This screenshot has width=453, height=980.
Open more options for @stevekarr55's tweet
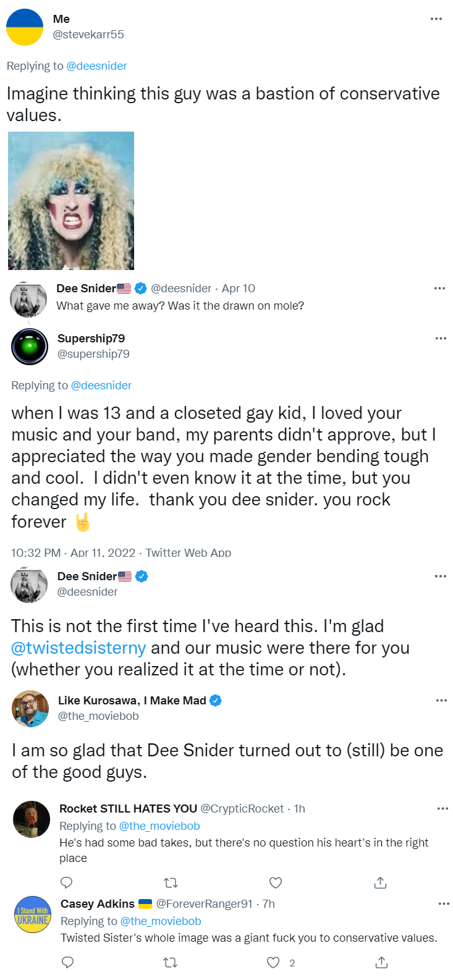(436, 19)
